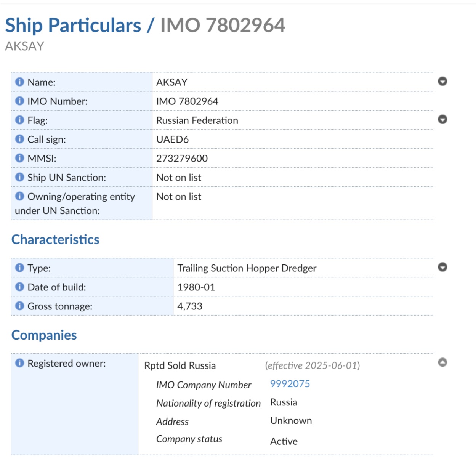Click the info icon beside Type
476x476 pixels.
pos(19,268)
